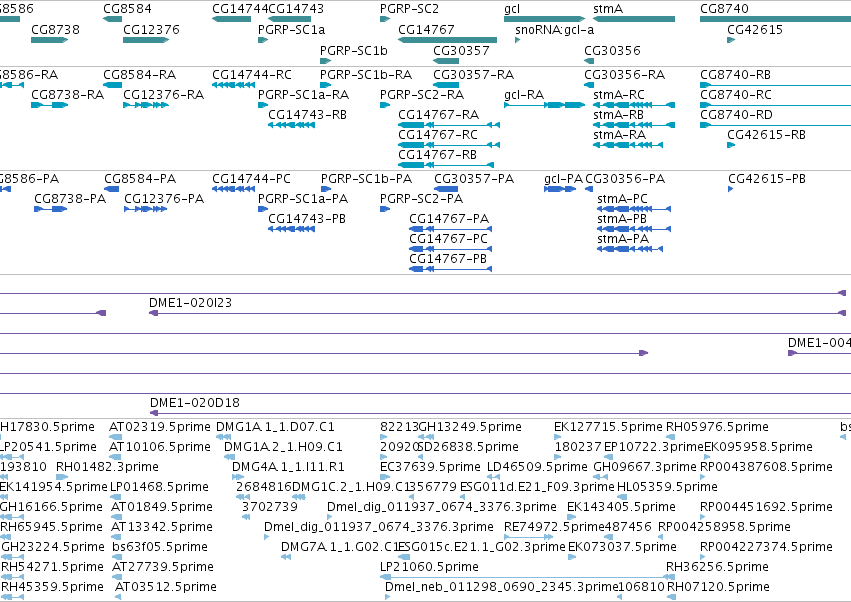Select the stmA-PB protein label

622,219
